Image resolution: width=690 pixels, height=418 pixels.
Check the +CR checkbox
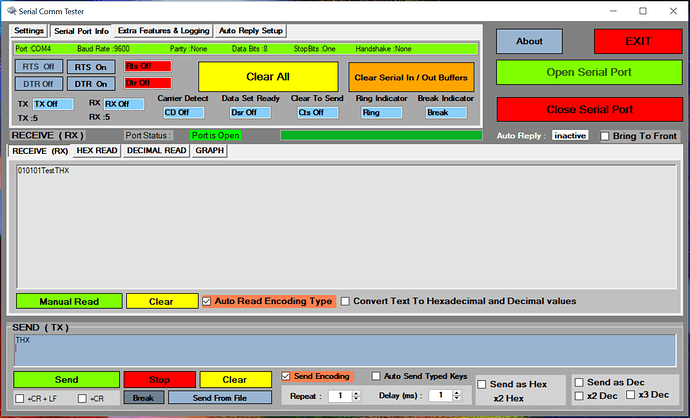[x=82, y=399]
